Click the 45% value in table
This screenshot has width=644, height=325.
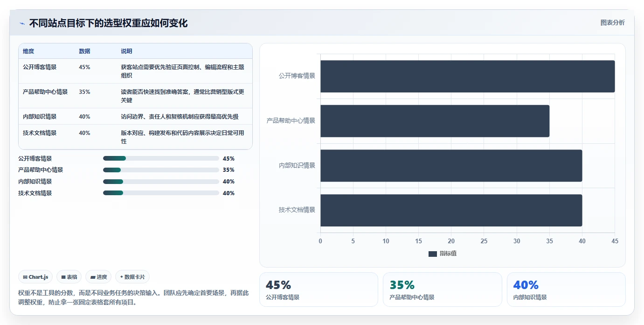84,67
